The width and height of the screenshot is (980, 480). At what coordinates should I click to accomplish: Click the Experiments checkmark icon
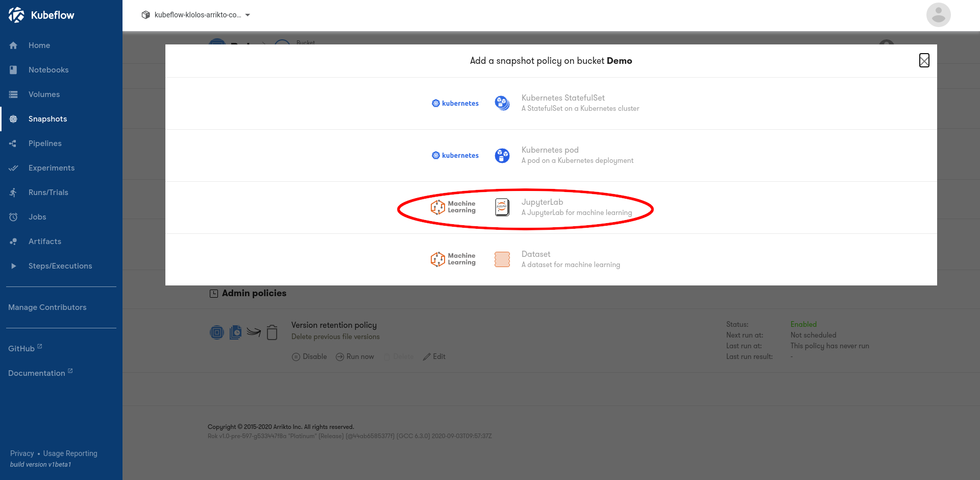pos(13,168)
